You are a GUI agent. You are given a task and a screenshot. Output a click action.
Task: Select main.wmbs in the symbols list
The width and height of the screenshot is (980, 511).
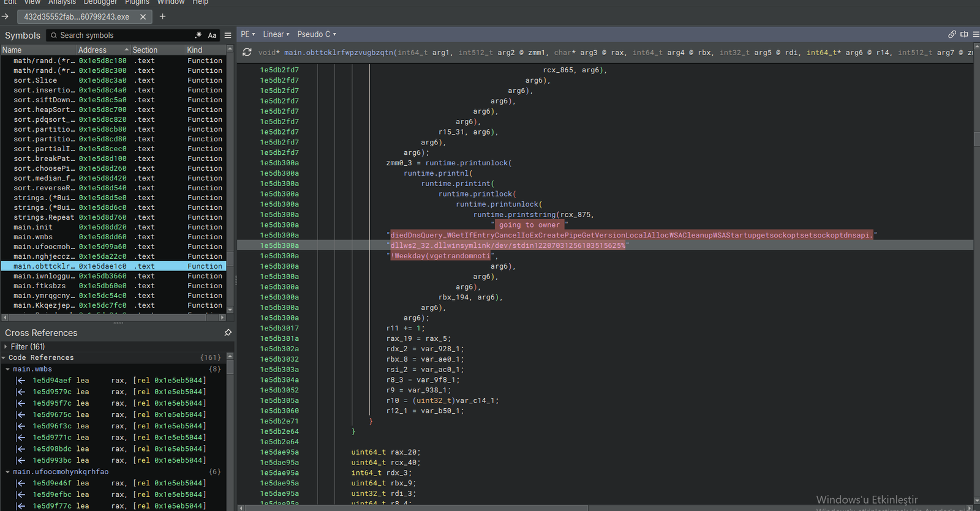coord(113,237)
